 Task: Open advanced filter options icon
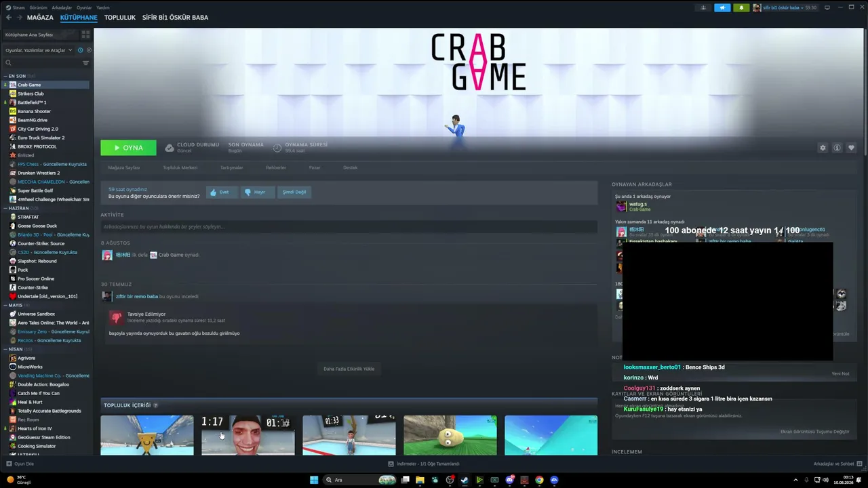pos(85,63)
